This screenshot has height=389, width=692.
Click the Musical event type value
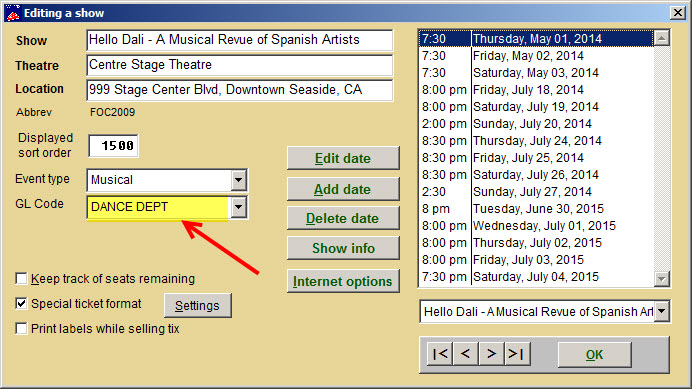click(x=112, y=180)
